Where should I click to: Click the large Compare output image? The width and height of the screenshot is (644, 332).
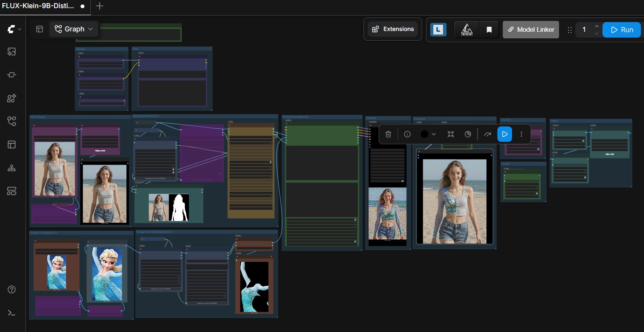point(455,201)
